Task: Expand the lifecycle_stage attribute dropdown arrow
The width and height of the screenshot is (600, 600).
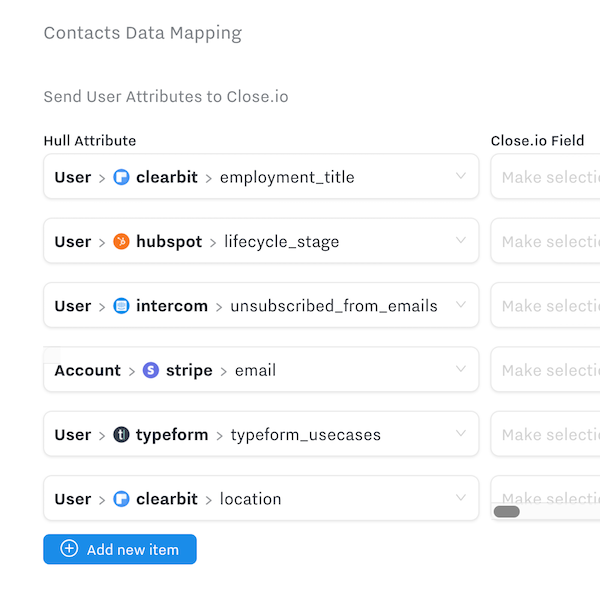Action: click(x=461, y=241)
